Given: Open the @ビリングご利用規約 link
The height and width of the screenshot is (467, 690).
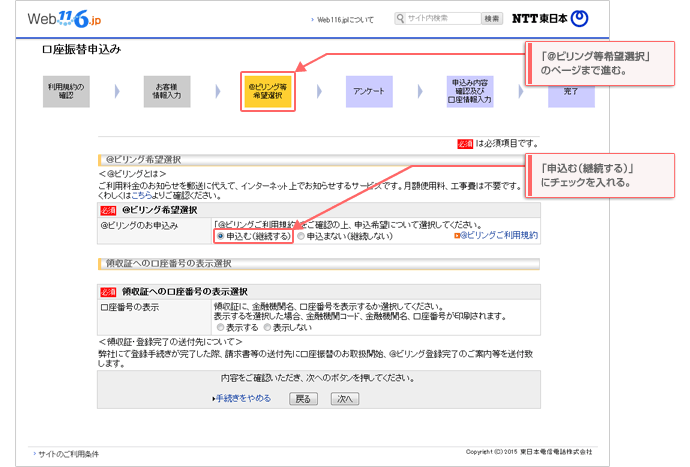Looking at the screenshot, I should (x=499, y=236).
